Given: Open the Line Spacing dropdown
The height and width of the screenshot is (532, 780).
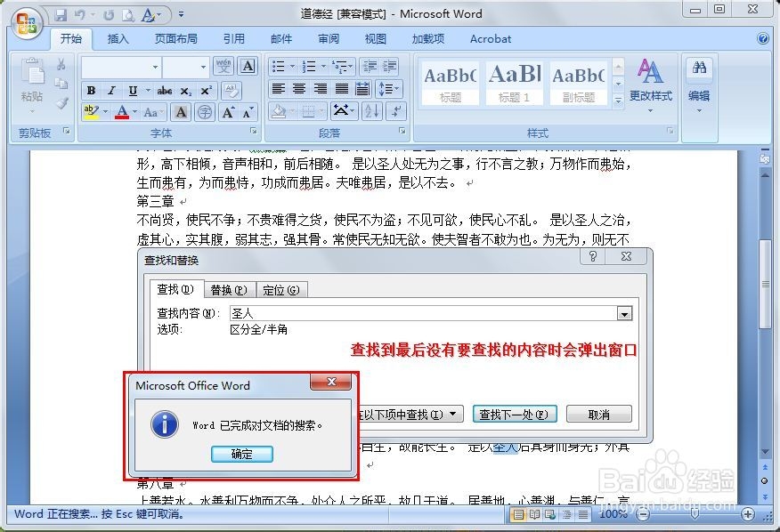Looking at the screenshot, I should coord(388,89).
